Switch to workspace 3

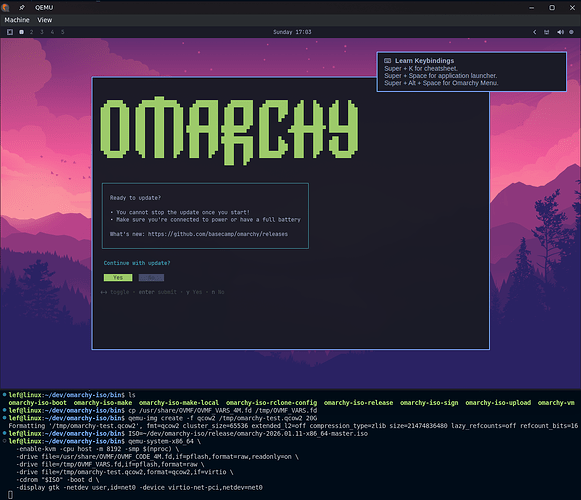point(42,32)
